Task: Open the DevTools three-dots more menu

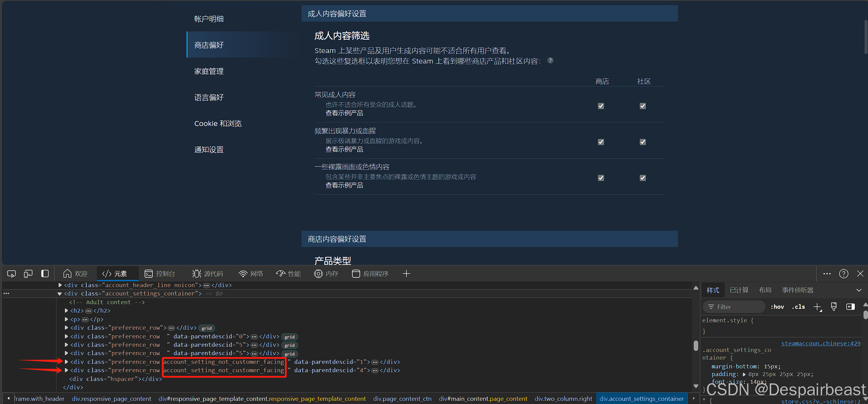Action: click(x=827, y=274)
